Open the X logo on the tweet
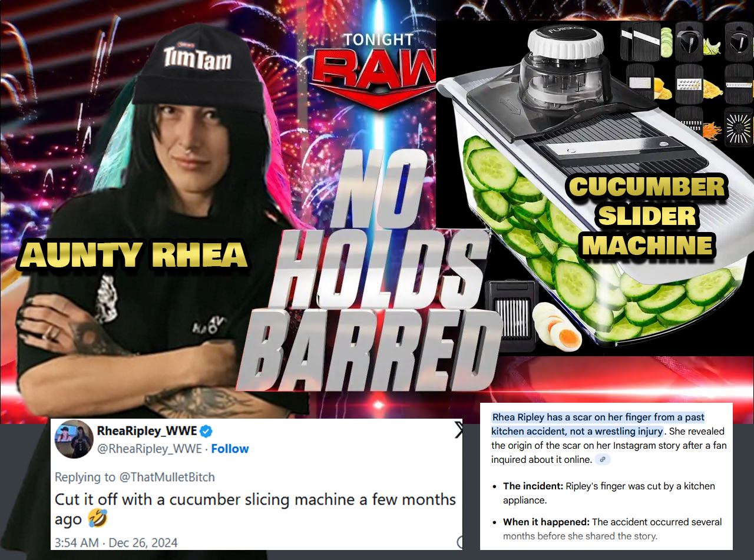754x560 pixels. (459, 430)
